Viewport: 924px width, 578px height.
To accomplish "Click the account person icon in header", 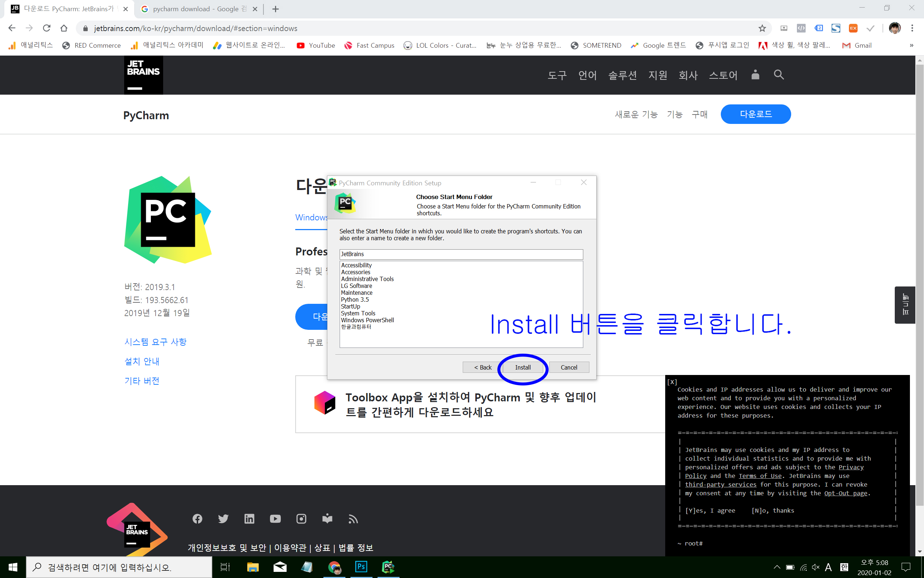I will click(755, 74).
